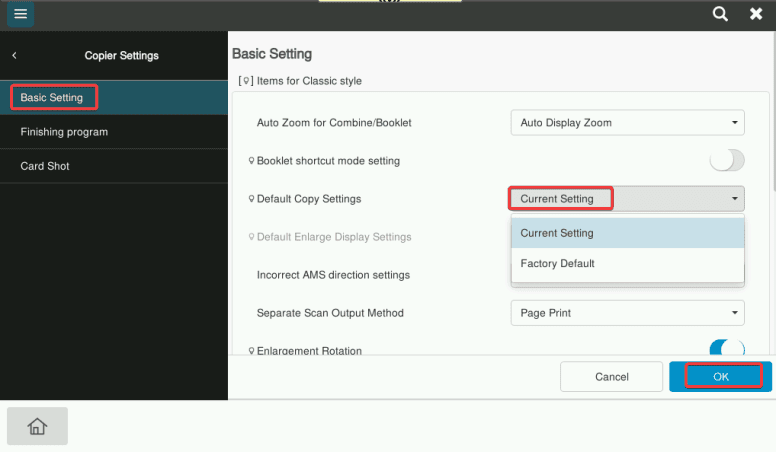
Task: Confirm with the OK button
Action: click(721, 377)
